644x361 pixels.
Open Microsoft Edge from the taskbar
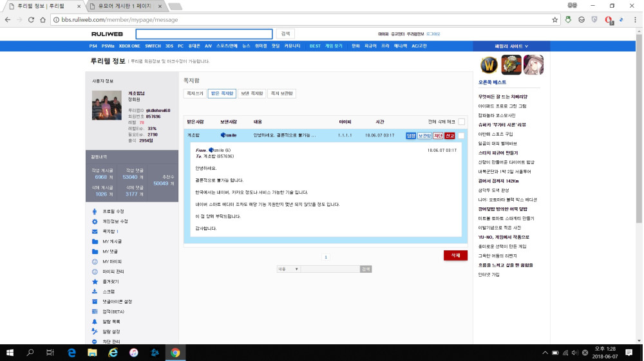click(72, 353)
